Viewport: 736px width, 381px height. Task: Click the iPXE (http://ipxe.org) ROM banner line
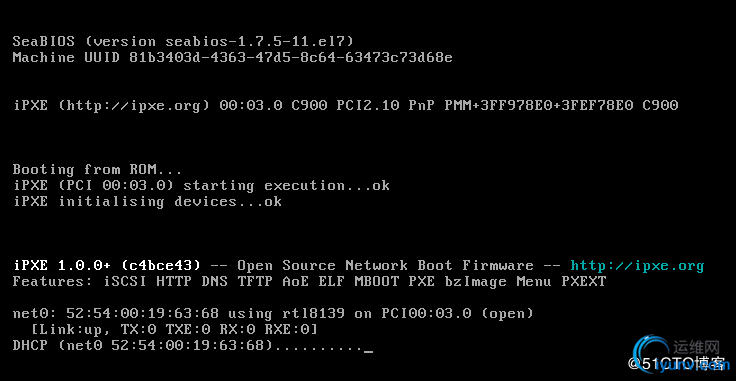click(345, 106)
